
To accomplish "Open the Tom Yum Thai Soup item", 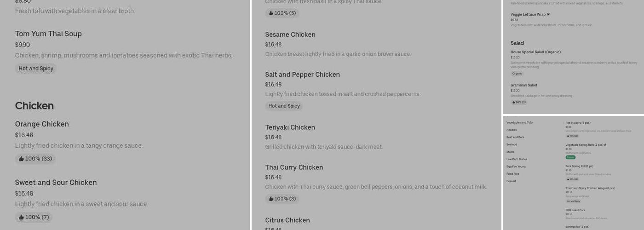I will [48, 34].
